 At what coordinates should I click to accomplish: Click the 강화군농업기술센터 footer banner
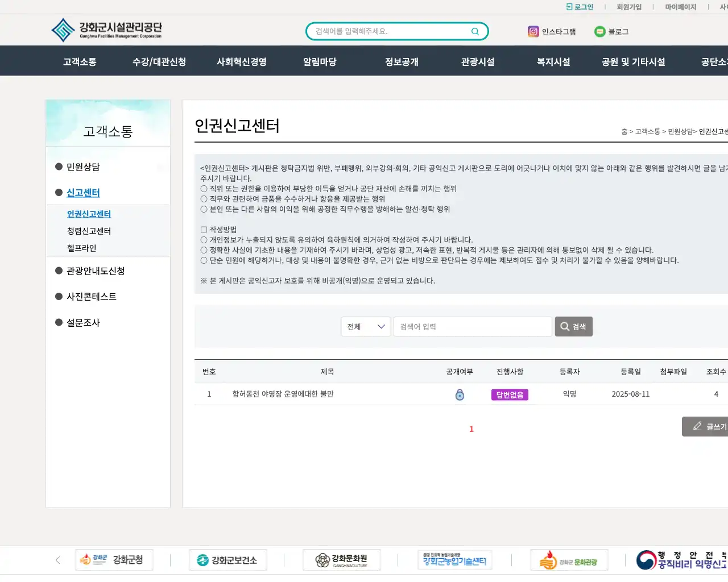(x=455, y=560)
